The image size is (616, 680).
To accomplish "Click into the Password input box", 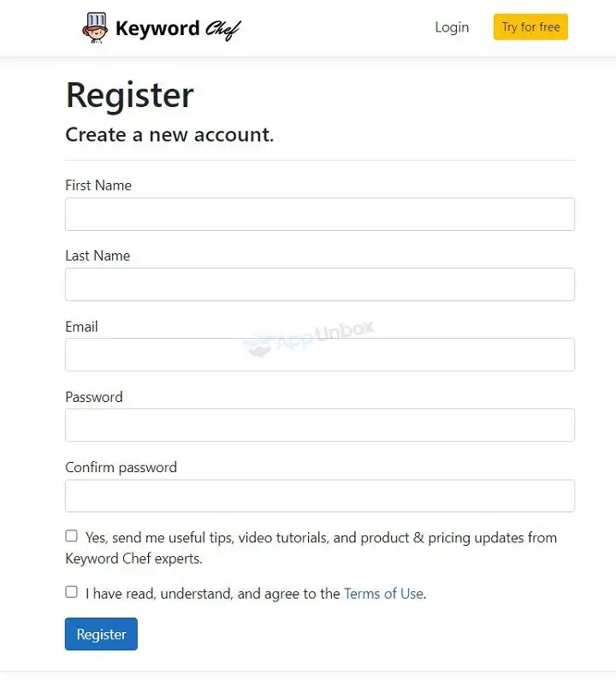I will [320, 425].
